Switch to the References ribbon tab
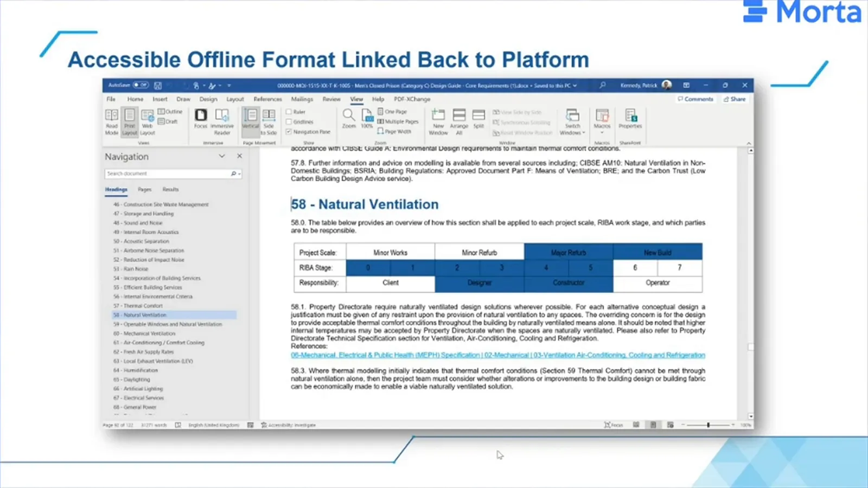 click(x=268, y=99)
